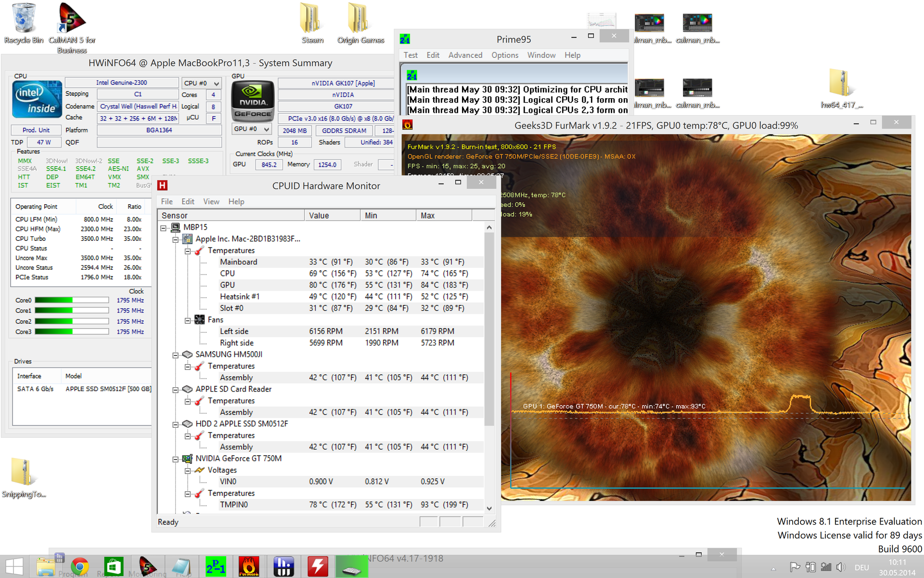Click the Prod. Unit button
Viewport: 924px width, 578px height.
click(x=36, y=130)
